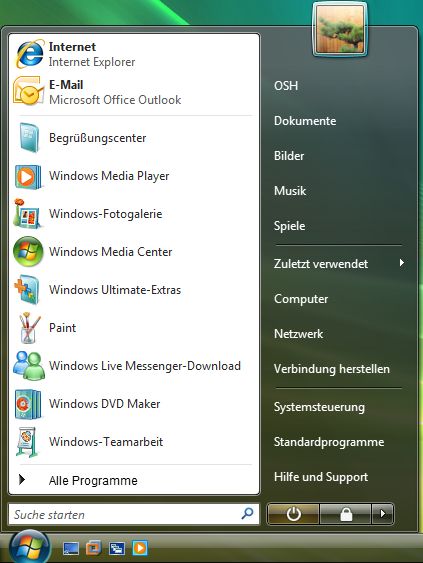Click Verbindung herstellen
The width and height of the screenshot is (423, 563).
331,369
